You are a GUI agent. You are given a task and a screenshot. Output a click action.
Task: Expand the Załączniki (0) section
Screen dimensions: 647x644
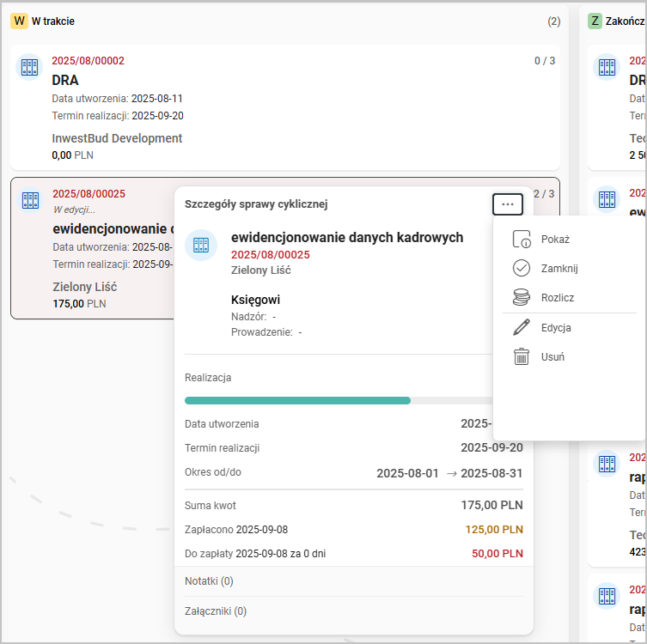click(216, 611)
